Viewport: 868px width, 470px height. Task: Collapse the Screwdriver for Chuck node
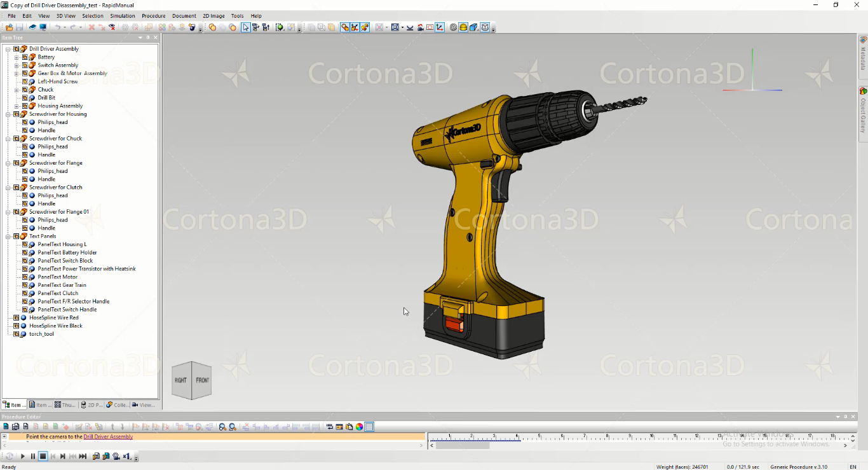click(8, 138)
